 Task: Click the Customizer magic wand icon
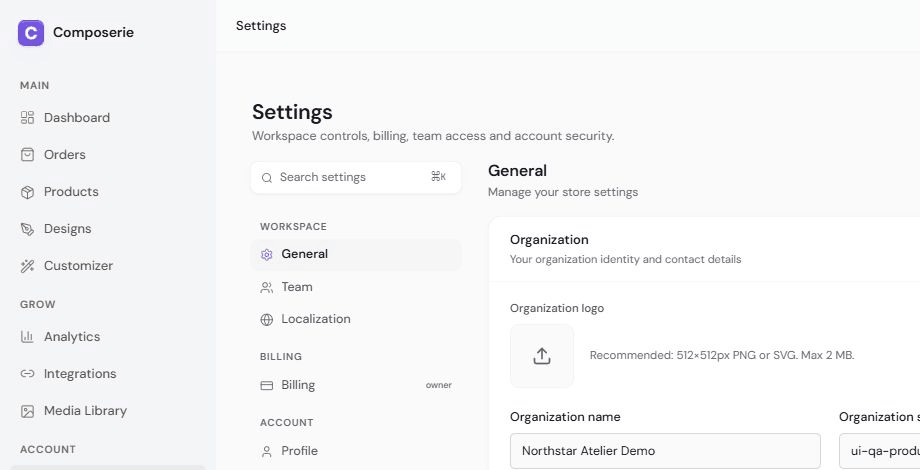click(x=28, y=266)
